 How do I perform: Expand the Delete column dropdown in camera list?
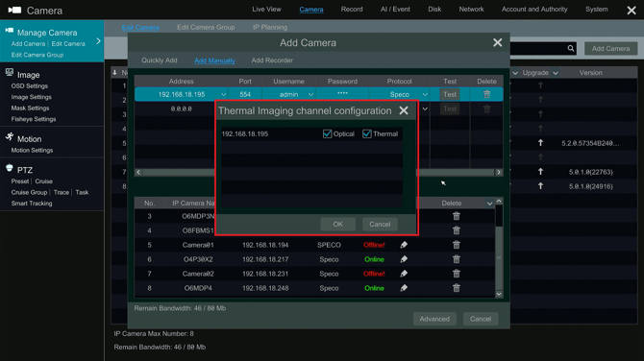[489, 204]
